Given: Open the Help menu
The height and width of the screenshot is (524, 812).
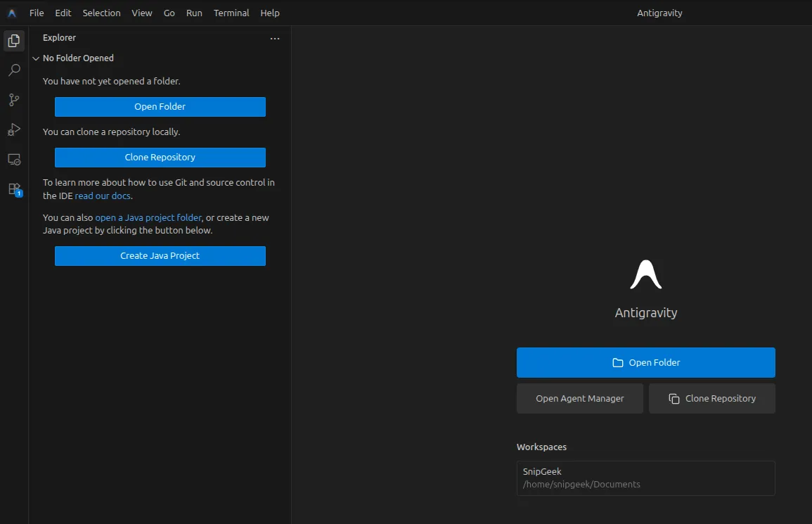Looking at the screenshot, I should coord(270,13).
